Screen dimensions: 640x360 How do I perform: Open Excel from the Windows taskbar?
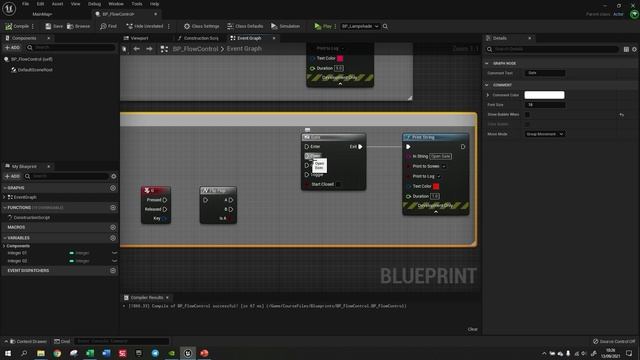pyautogui.click(x=90, y=353)
